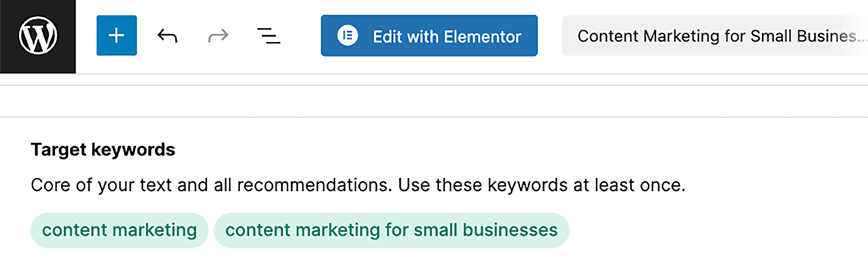868x275 pixels.
Task: Click the Content Marketing for Small Busines title
Action: pos(715,36)
